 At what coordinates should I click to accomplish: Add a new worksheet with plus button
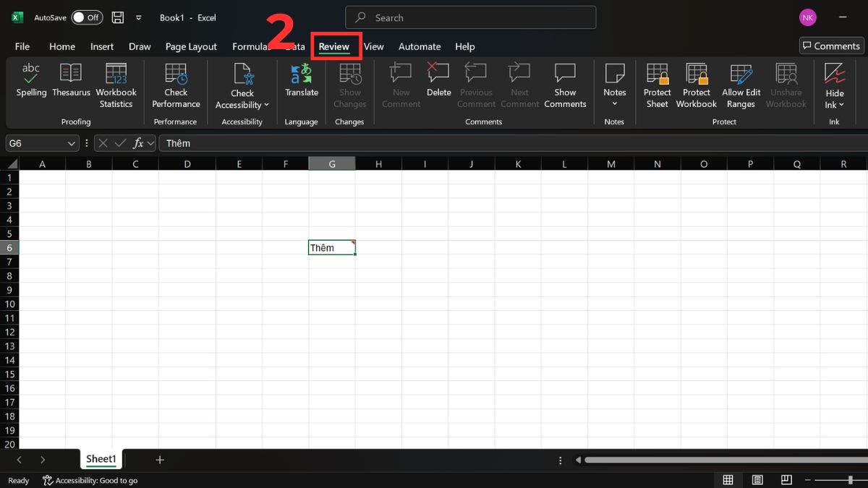coord(159,459)
